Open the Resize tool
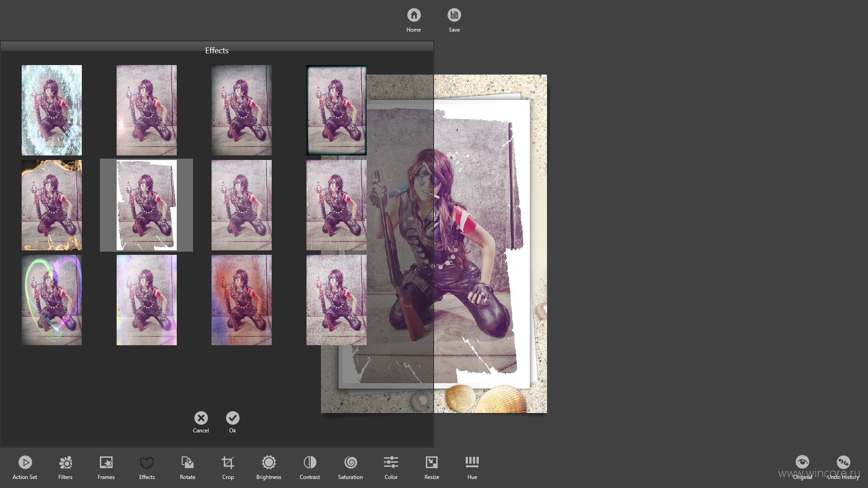The height and width of the screenshot is (488, 868). 432,467
